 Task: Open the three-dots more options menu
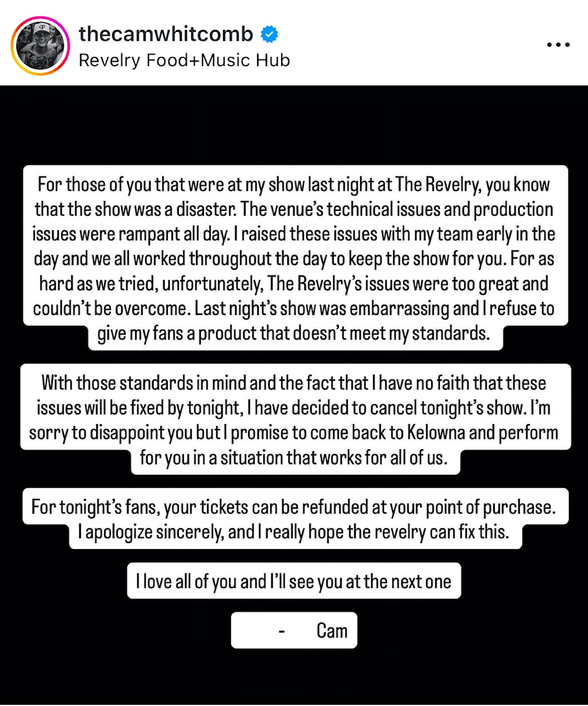[x=559, y=45]
